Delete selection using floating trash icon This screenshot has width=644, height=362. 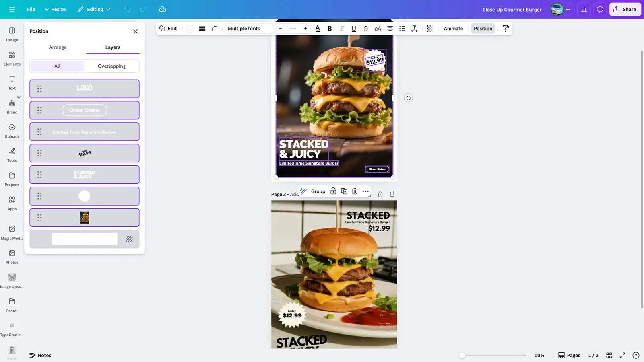point(355,191)
